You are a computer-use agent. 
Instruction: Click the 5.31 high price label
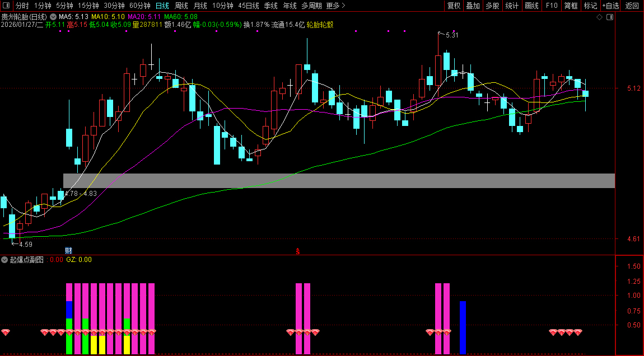452,35
